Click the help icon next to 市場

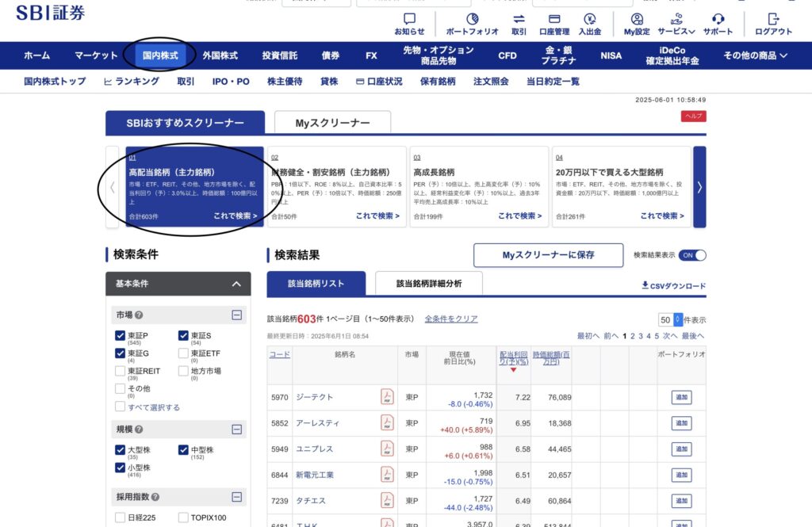[x=139, y=315]
